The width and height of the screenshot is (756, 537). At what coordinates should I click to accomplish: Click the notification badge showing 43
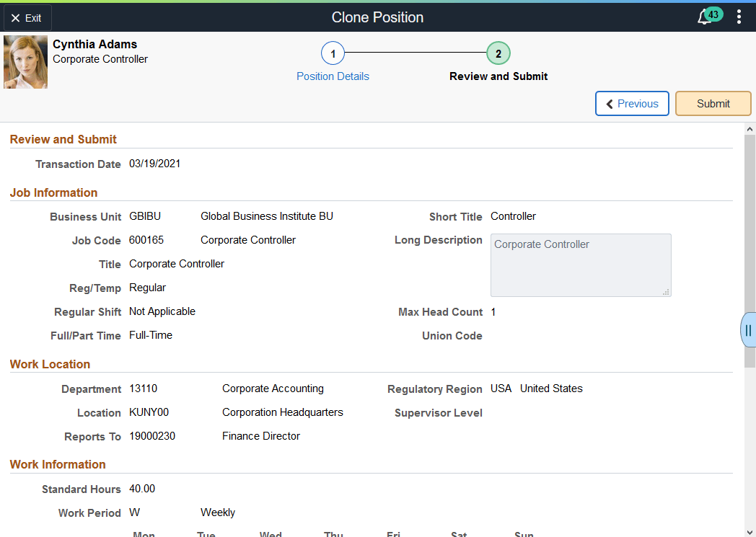point(713,13)
